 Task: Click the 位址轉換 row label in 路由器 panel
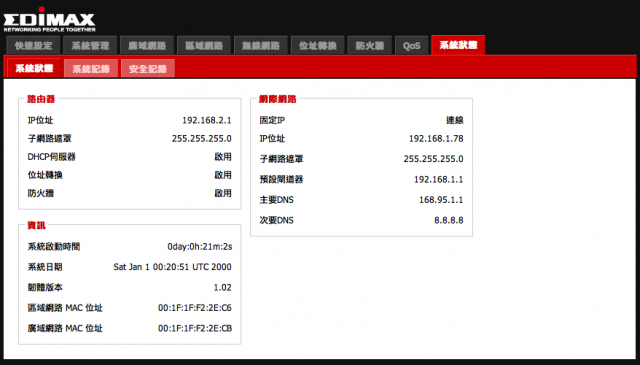click(x=45, y=175)
